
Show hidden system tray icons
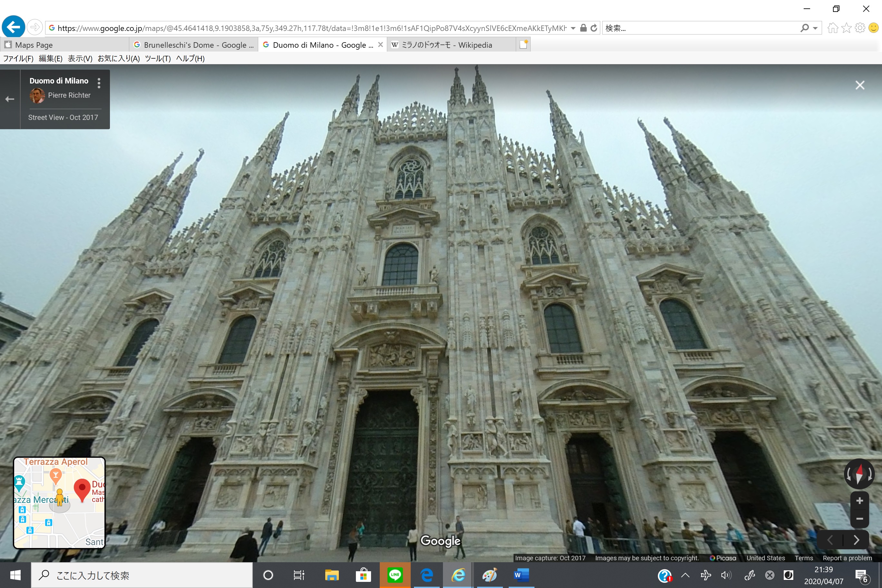(x=685, y=575)
